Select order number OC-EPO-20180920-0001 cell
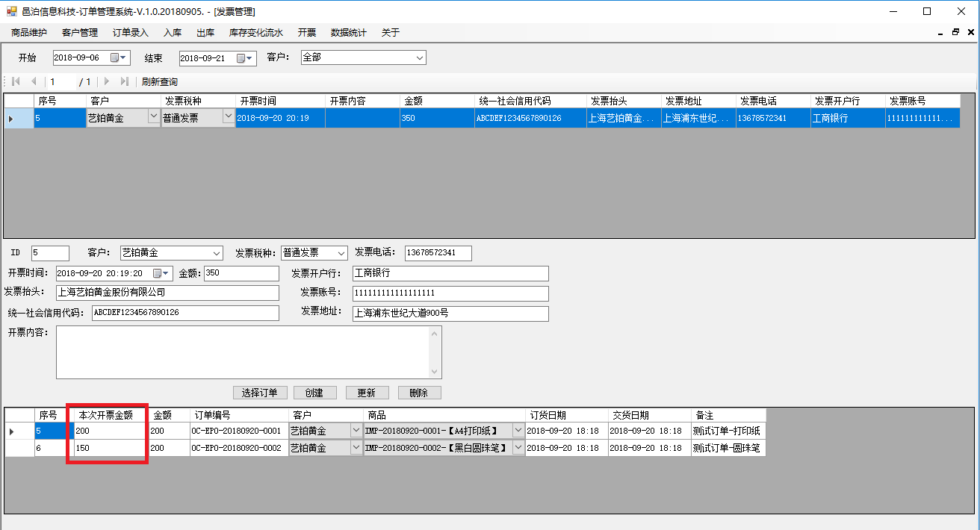This screenshot has height=530, width=980. 239,431
